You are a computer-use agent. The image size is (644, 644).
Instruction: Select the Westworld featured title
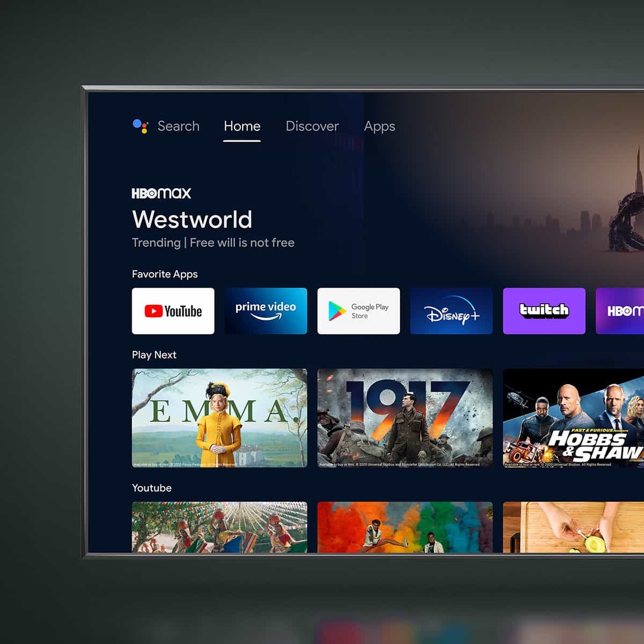pyautogui.click(x=192, y=219)
